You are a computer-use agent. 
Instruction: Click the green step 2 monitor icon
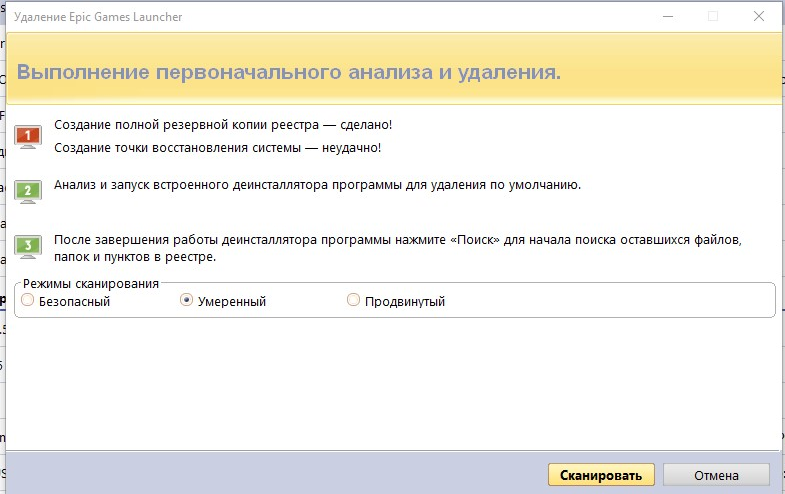[x=28, y=192]
